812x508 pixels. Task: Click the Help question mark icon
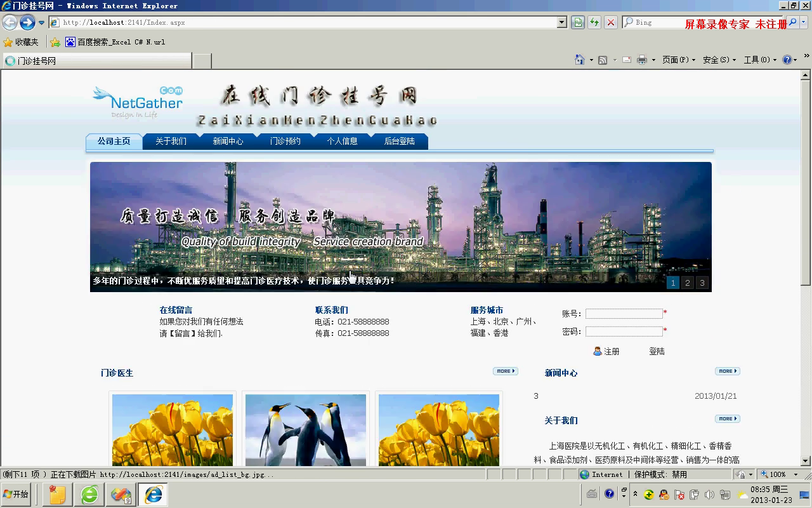click(787, 60)
